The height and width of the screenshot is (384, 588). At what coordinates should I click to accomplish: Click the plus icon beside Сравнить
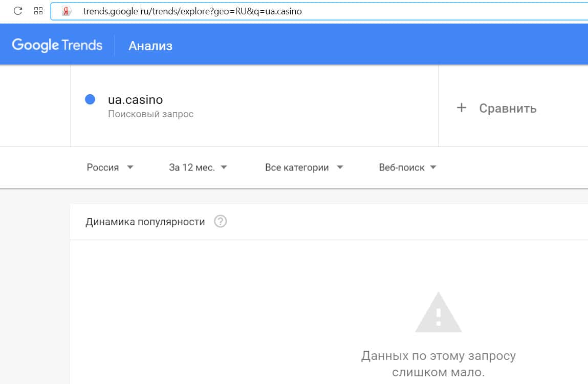462,108
